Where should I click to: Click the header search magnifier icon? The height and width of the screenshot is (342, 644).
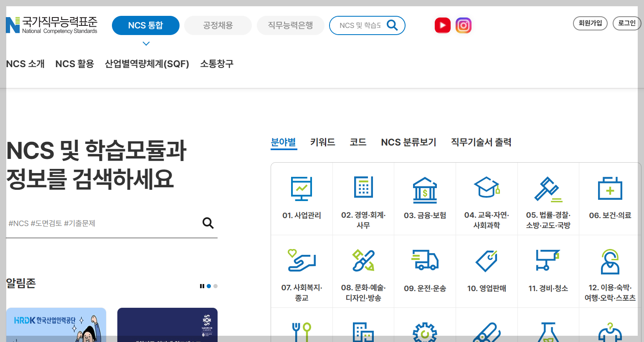point(392,25)
